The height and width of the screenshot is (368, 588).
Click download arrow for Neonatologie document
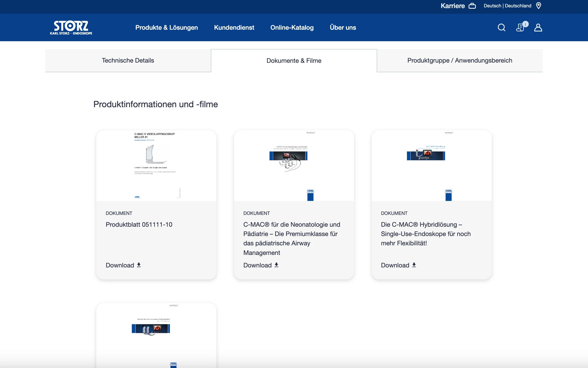tap(276, 265)
